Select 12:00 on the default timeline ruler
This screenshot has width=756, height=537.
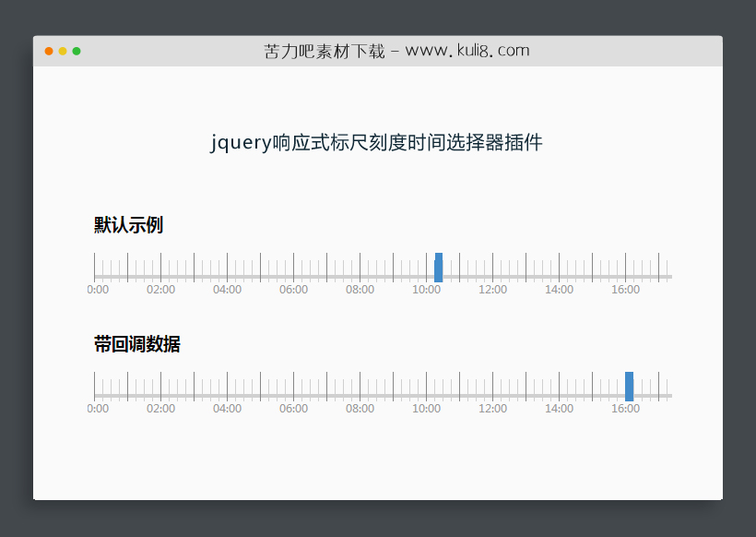click(493, 289)
